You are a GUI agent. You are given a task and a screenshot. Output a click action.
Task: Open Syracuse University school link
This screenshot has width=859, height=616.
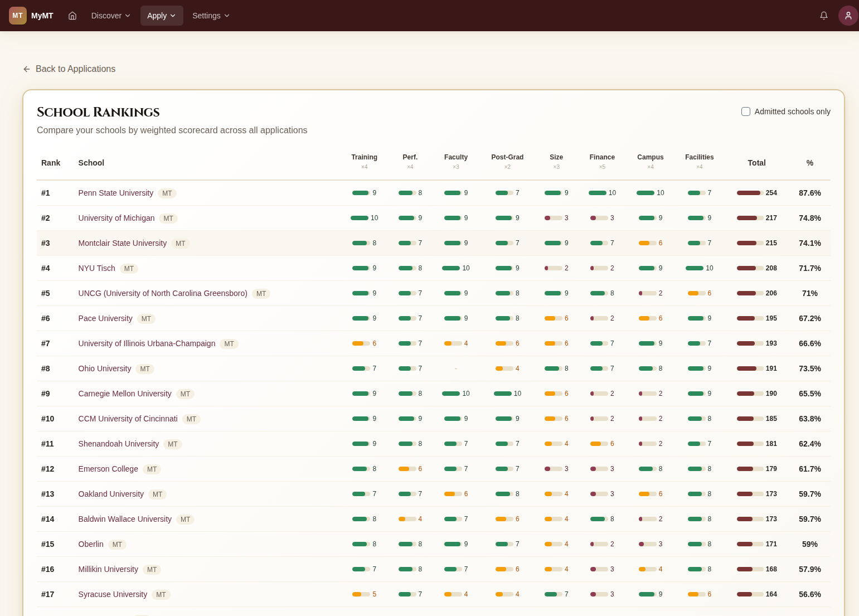[113, 594]
